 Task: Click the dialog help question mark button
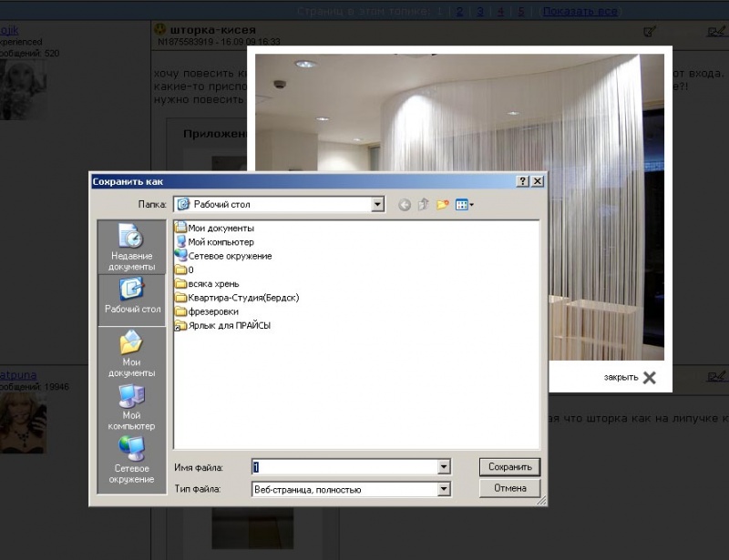523,182
